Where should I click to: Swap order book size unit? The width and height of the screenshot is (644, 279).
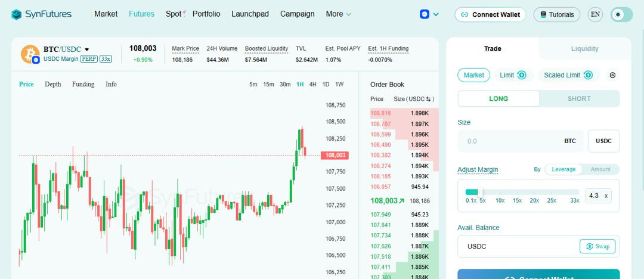pyautogui.click(x=428, y=99)
